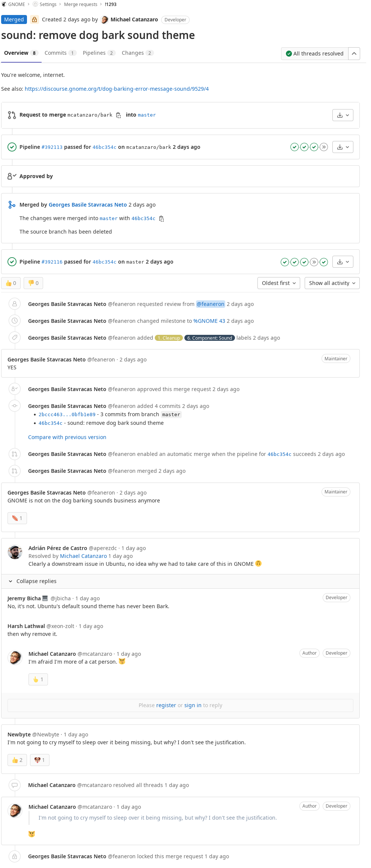Copy source branch name mcatanzaro/bark icon
This screenshot has height=868, width=371.
(118, 115)
